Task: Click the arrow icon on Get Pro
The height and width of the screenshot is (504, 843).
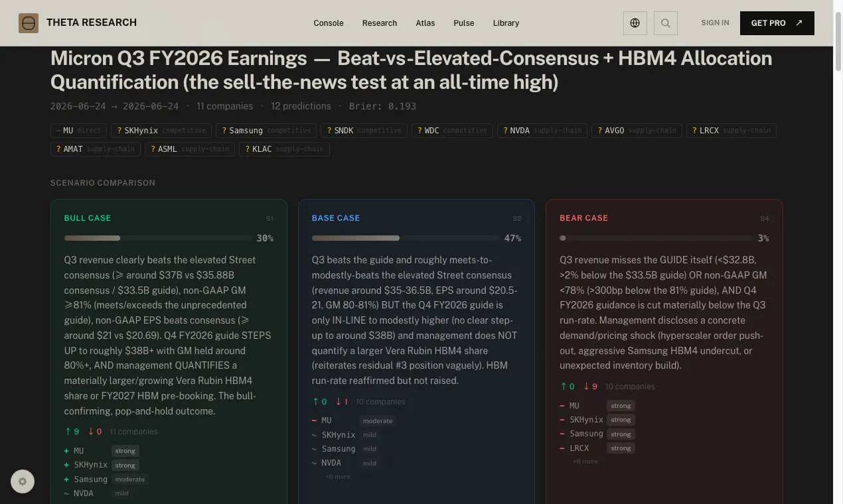Action: pos(799,23)
